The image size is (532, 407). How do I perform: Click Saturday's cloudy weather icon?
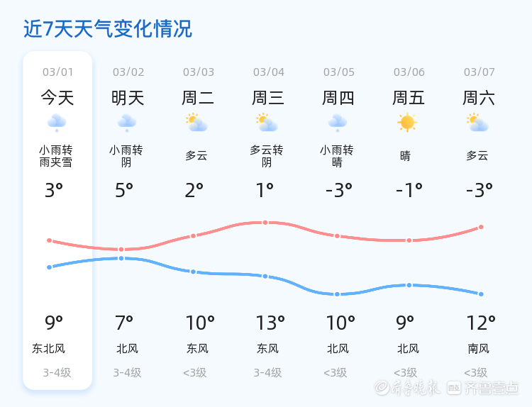[x=478, y=123]
